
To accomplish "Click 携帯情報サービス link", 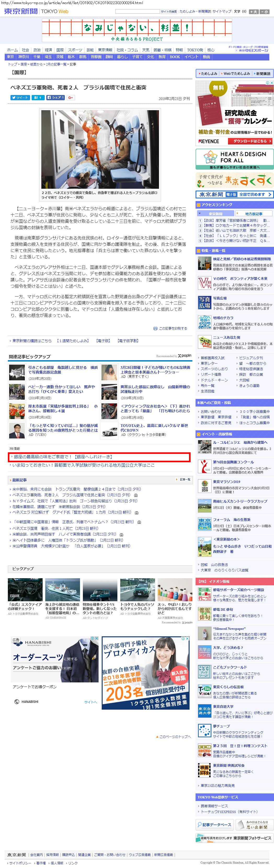I will coord(214,806).
